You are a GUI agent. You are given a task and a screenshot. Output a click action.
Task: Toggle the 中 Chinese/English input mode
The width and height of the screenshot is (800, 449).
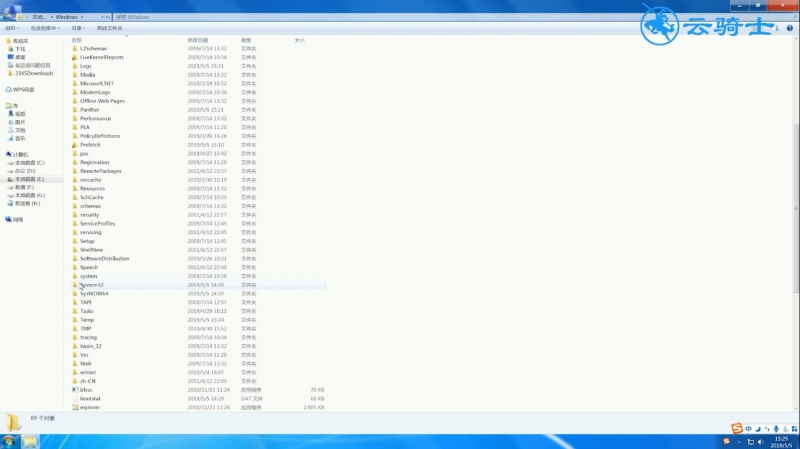748,429
